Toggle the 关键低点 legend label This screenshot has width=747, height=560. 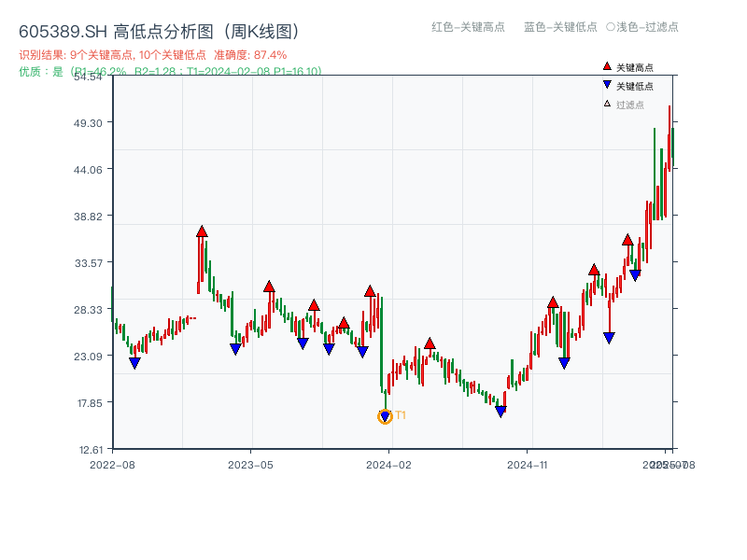point(635,86)
